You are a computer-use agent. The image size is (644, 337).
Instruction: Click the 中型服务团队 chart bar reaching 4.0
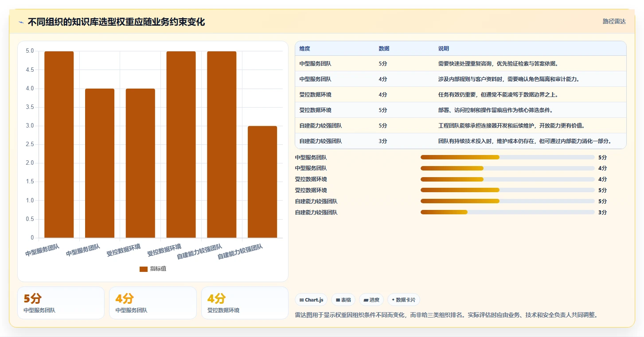coord(100,163)
